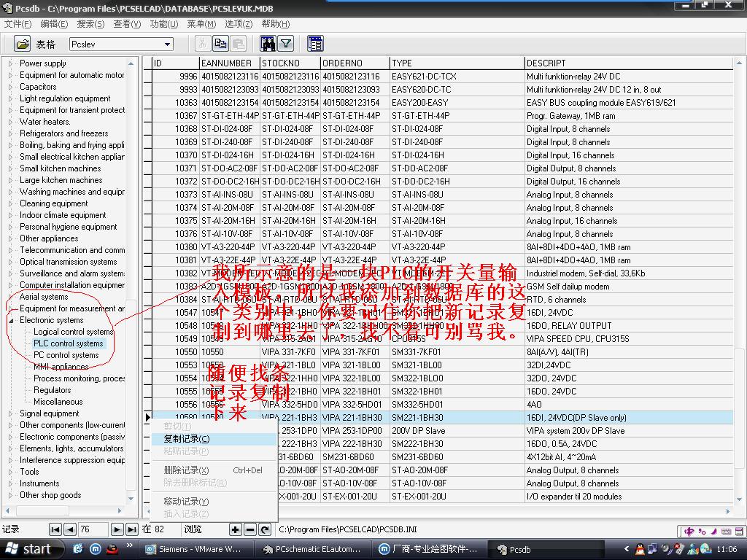Click the EANNUMBER column header
This screenshot has height=560, width=747.
pos(229,63)
